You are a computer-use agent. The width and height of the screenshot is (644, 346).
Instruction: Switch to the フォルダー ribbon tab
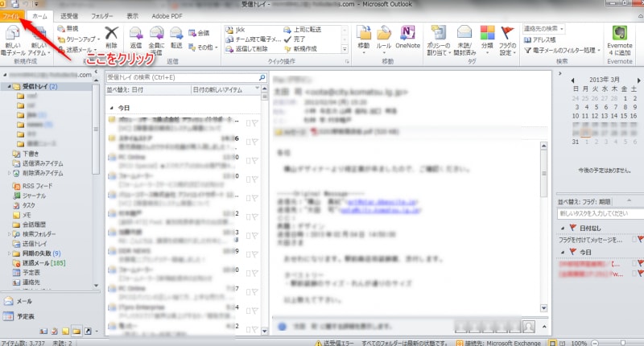102,16
